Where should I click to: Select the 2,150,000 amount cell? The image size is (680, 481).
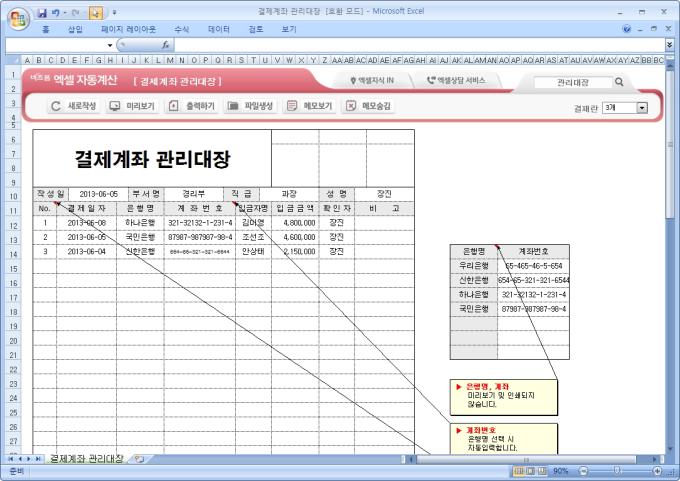pos(295,252)
